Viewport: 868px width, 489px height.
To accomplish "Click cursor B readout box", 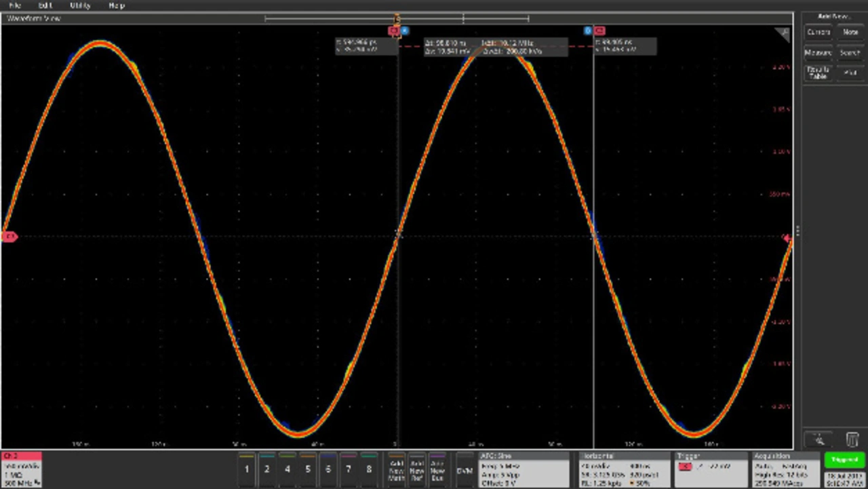I will (625, 46).
